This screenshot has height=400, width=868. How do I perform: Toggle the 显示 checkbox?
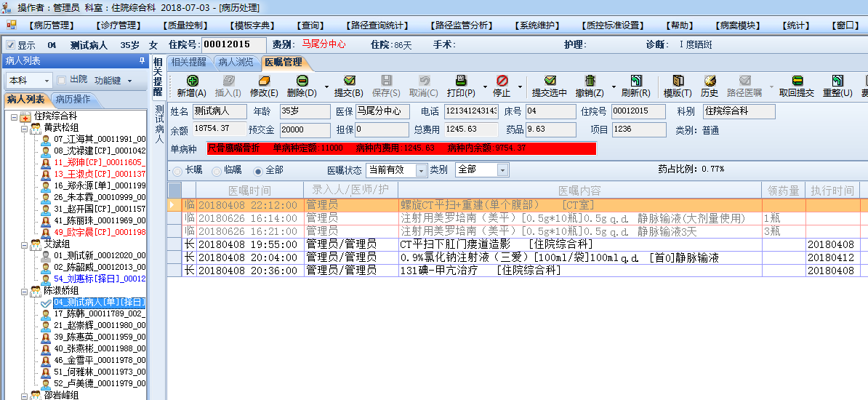pyautogui.click(x=10, y=45)
